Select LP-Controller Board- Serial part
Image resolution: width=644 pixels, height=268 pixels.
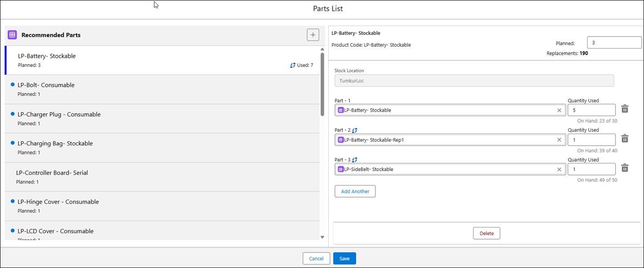[162, 177]
